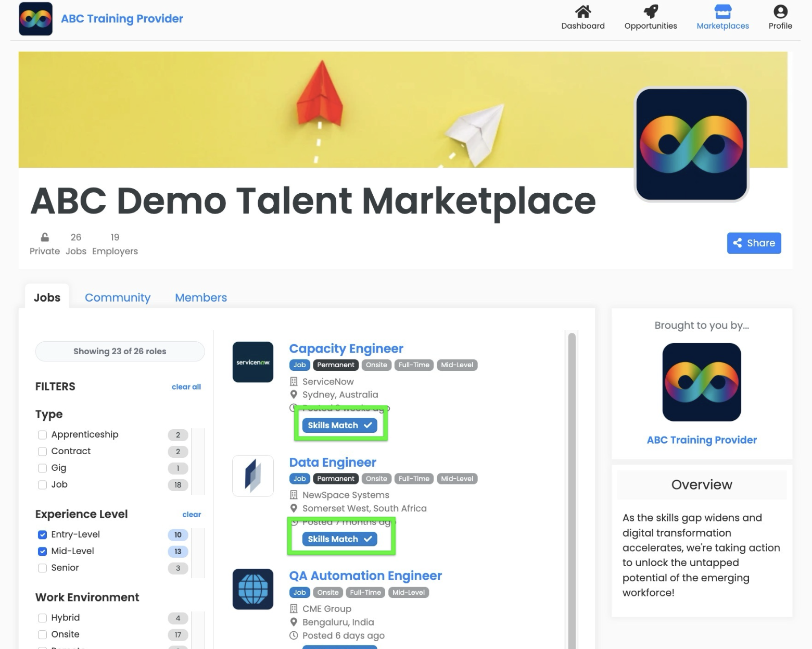Click sponsor logo under Brought to you by
This screenshot has width=812, height=649.
702,382
